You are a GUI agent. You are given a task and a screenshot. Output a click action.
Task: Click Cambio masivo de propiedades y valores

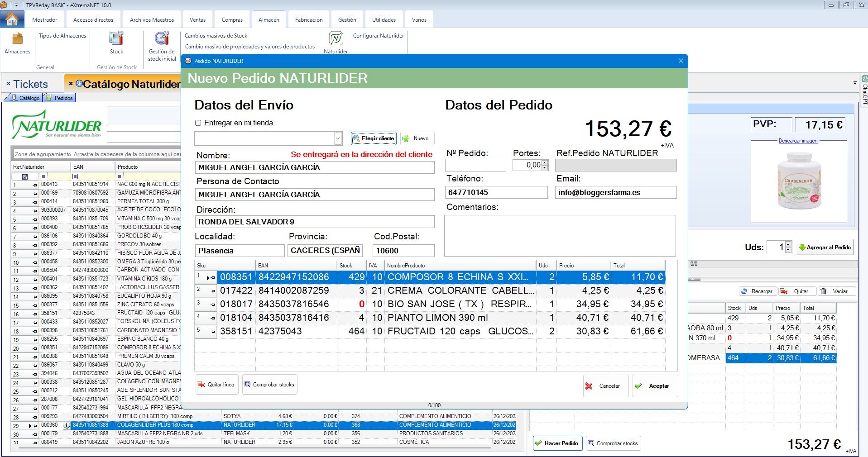click(x=250, y=47)
